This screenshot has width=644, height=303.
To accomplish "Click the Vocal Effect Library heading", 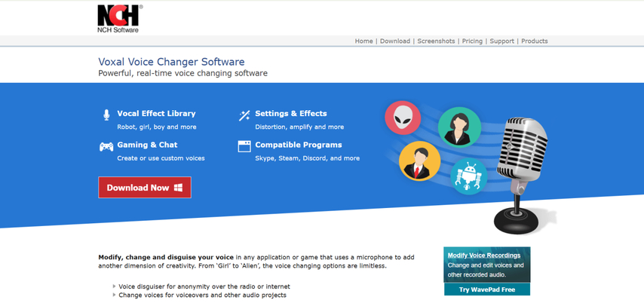I will pos(156,114).
